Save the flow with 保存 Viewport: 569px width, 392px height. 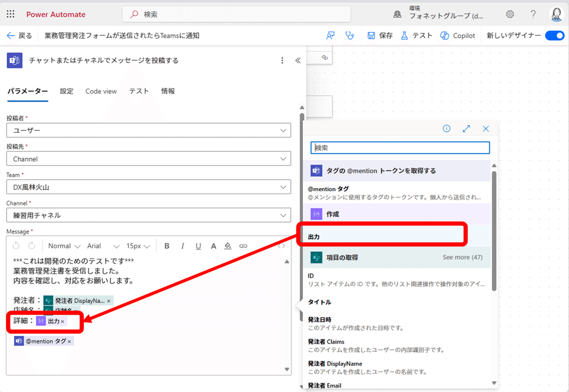(380, 36)
